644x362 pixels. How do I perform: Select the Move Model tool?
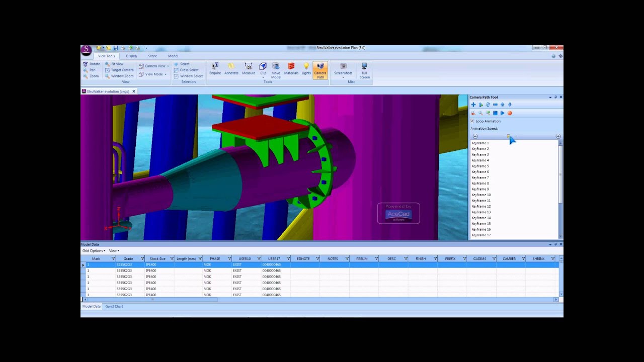coord(276,70)
